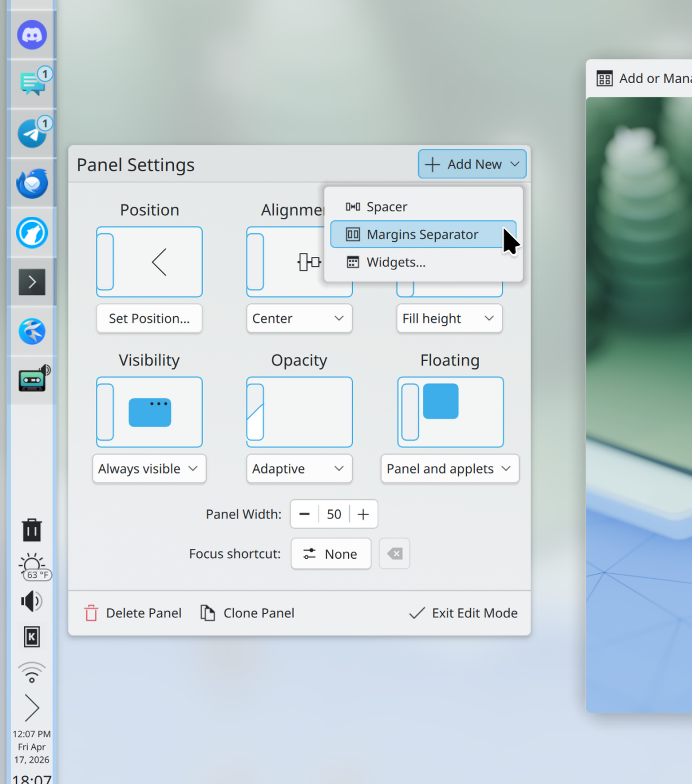Open the weather widget showing 63 °F
692x784 pixels.
(33, 566)
